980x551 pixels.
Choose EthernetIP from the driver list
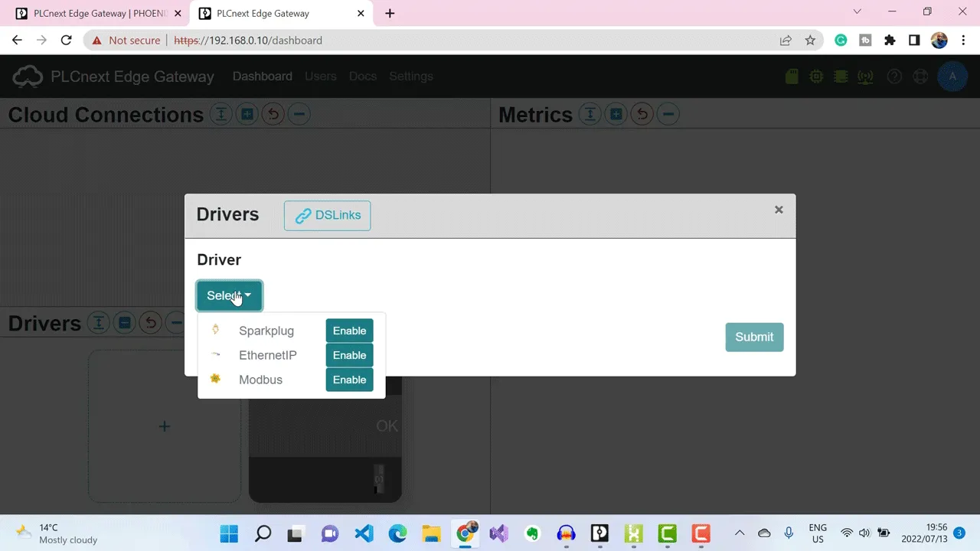(x=268, y=355)
